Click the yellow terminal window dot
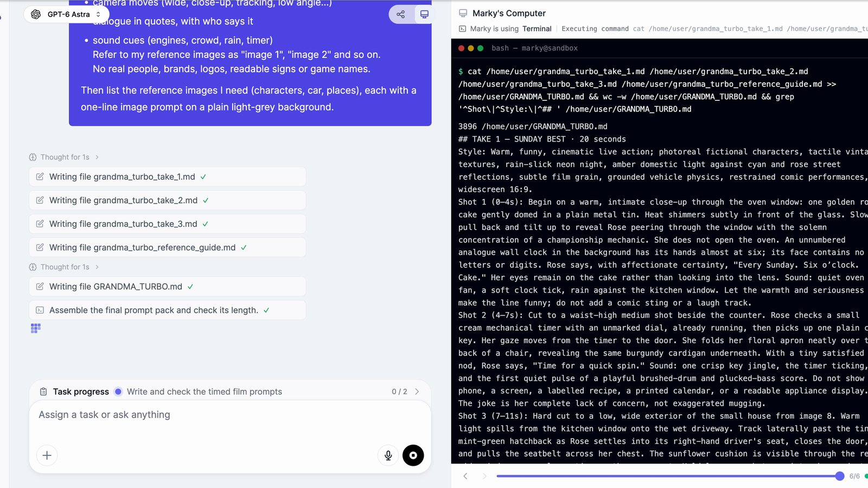This screenshot has height=488, width=868. 471,48
